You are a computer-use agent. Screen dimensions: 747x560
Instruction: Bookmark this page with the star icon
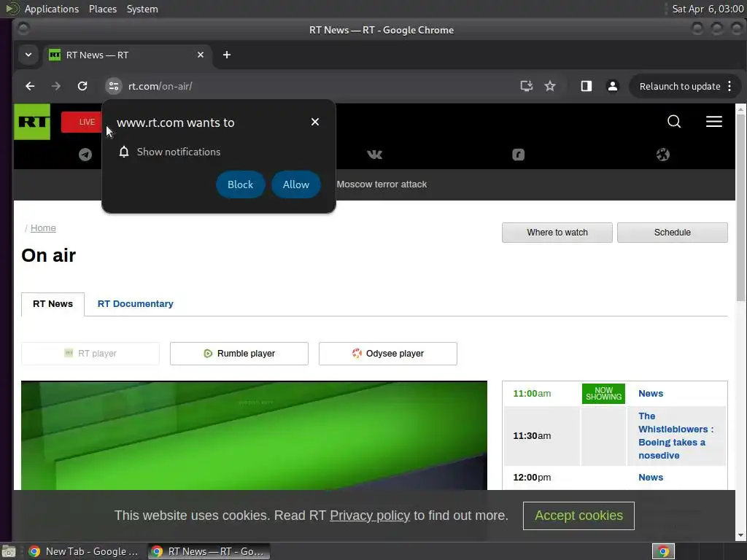pos(550,86)
